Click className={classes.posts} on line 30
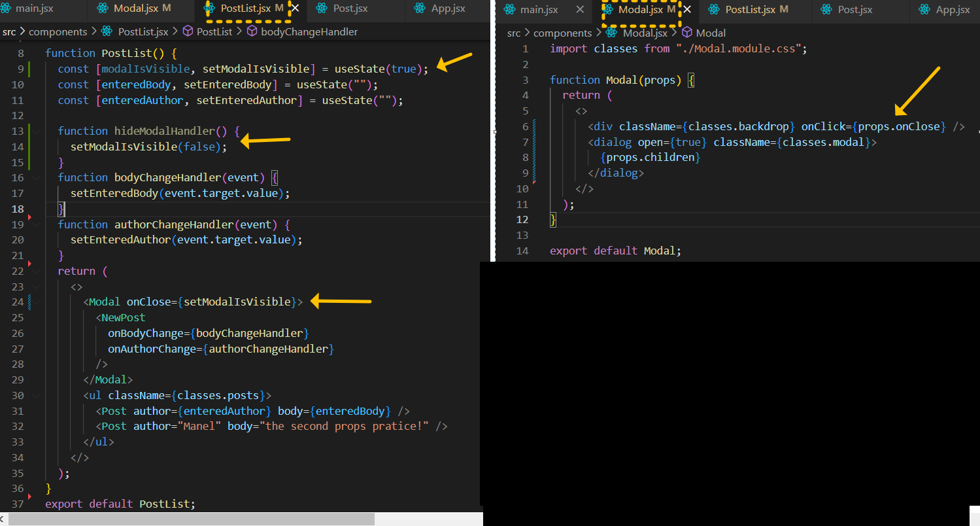 tap(186, 395)
